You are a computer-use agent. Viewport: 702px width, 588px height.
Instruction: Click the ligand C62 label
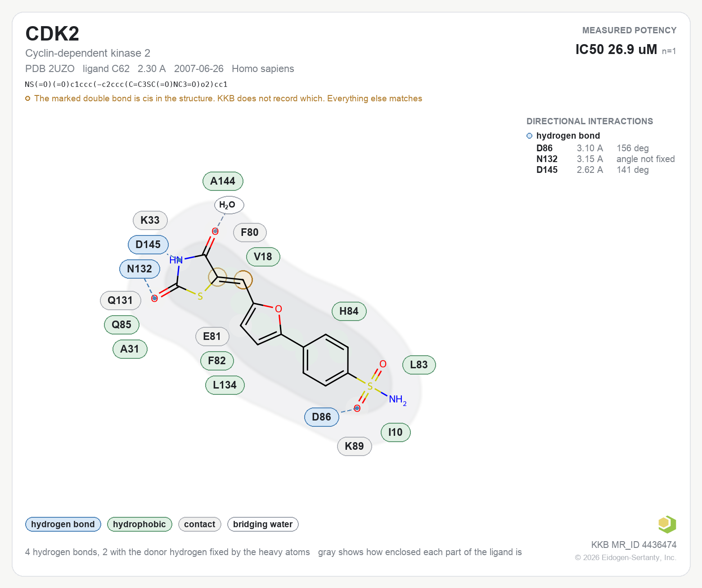(106, 69)
